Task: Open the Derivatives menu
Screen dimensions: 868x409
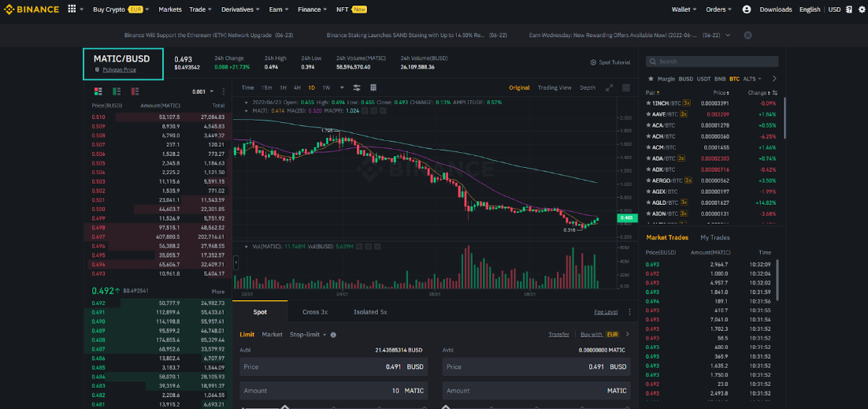Action: (241, 9)
